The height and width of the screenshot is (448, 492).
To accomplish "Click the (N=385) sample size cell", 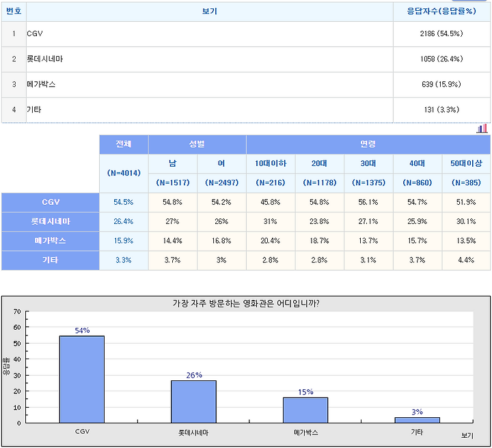I will click(466, 183).
